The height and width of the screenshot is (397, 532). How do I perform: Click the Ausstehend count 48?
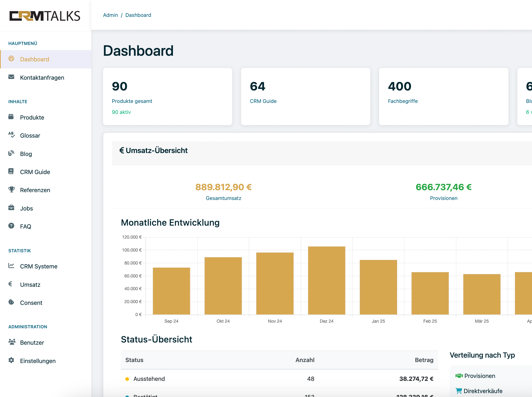pyautogui.click(x=311, y=379)
